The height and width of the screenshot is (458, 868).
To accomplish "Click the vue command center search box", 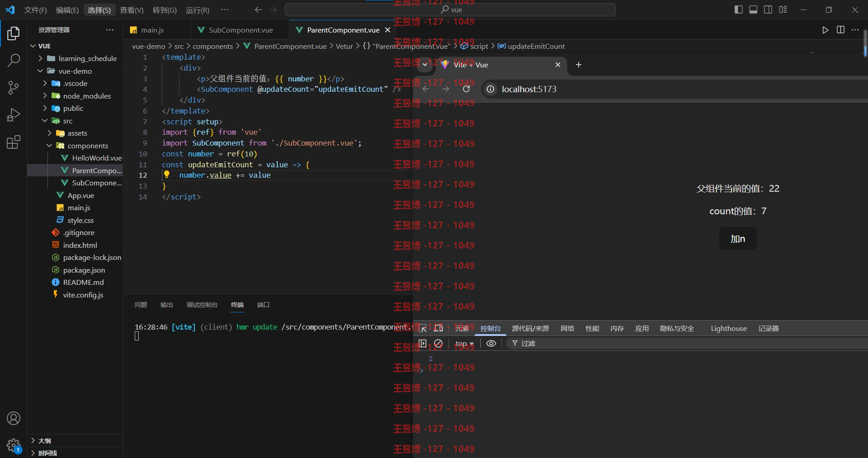I will click(x=450, y=9).
